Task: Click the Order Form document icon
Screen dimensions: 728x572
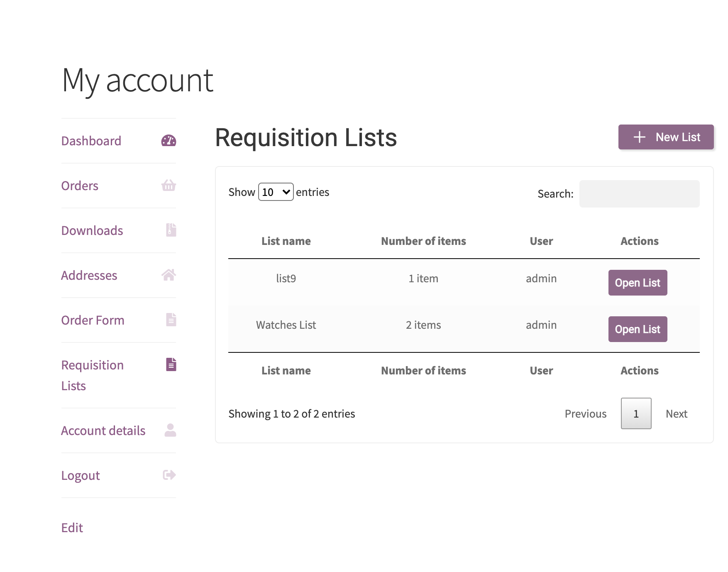Action: pos(170,320)
